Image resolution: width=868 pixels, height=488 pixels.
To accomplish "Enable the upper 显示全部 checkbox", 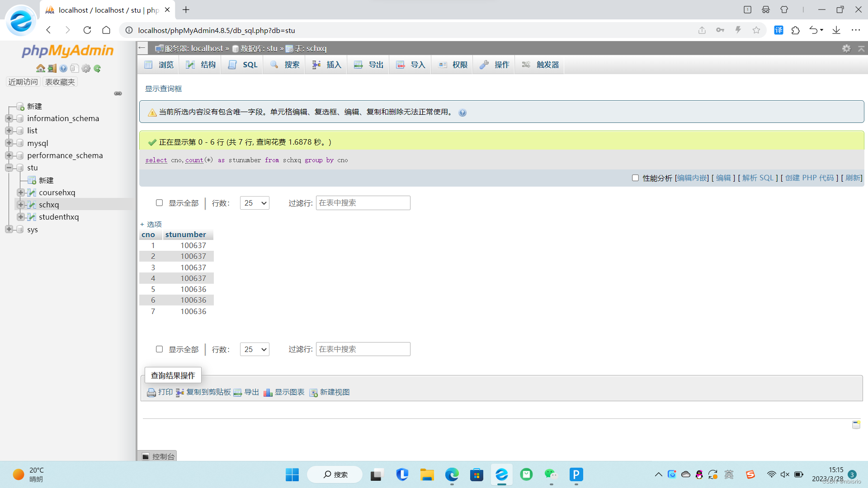I will click(x=159, y=203).
